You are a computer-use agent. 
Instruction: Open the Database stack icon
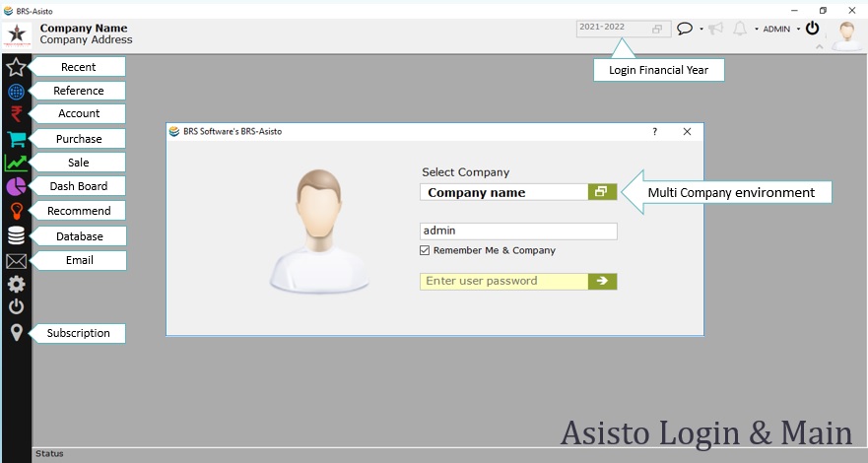(16, 236)
